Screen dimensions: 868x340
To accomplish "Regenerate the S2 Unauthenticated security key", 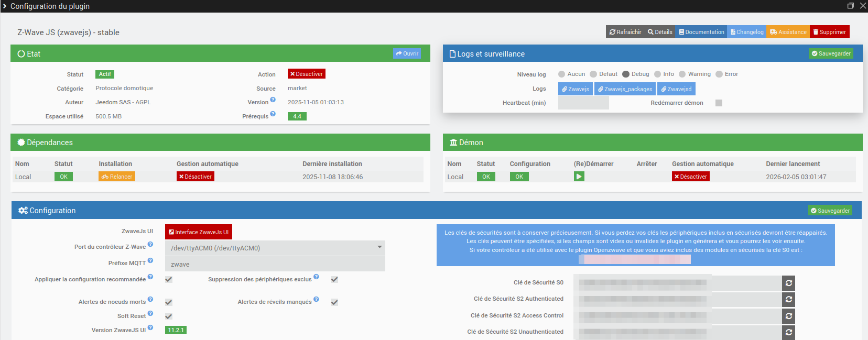I will 788,333.
